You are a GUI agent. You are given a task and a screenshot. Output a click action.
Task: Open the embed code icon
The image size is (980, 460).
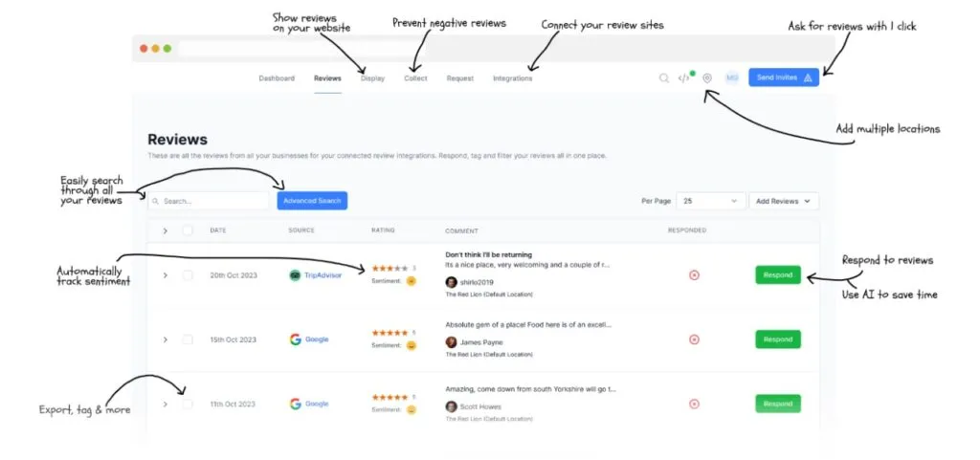(683, 78)
